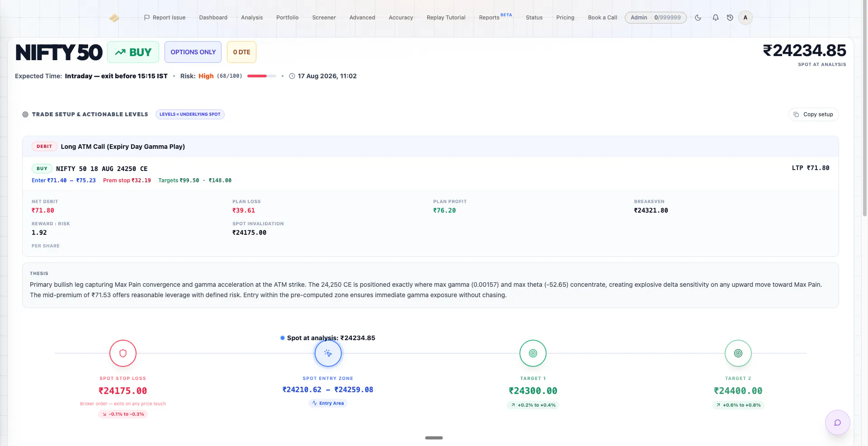868x446 pixels.
Task: Open the Accuracy page
Action: pos(401,18)
